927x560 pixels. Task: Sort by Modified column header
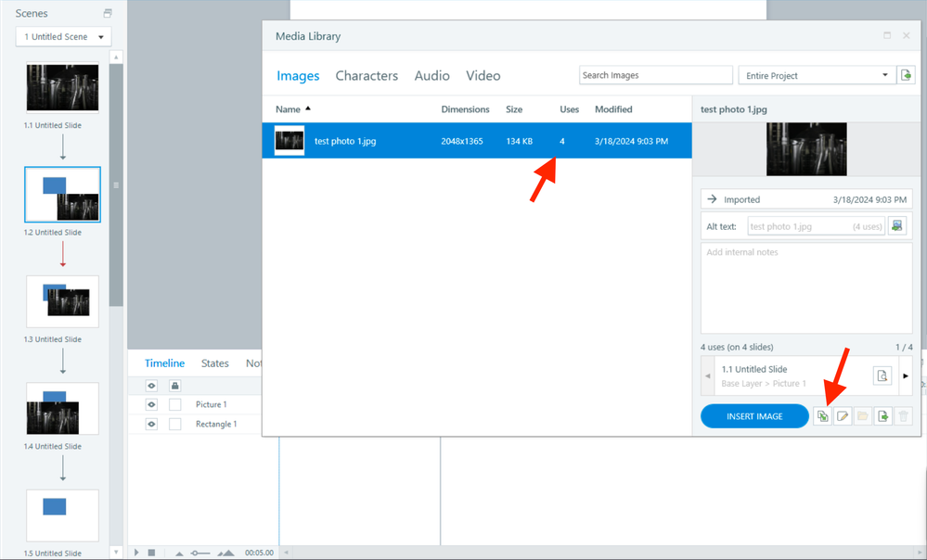tap(613, 109)
